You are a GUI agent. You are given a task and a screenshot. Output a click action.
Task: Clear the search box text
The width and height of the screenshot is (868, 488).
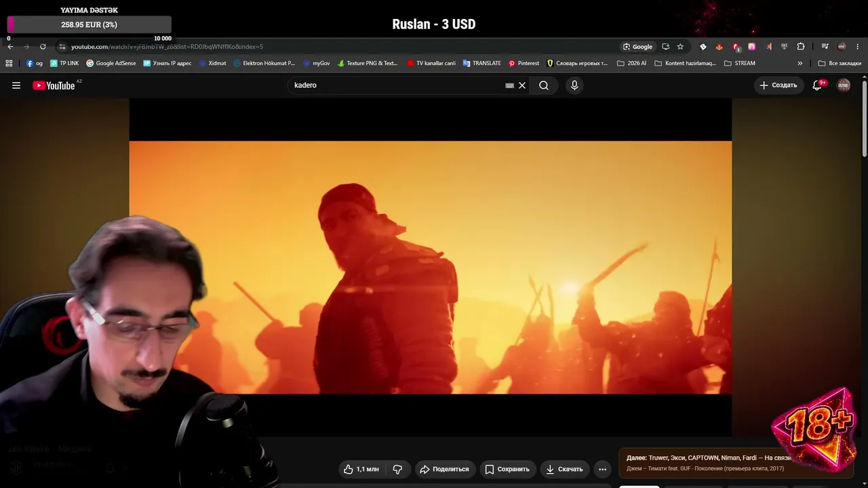(x=522, y=85)
